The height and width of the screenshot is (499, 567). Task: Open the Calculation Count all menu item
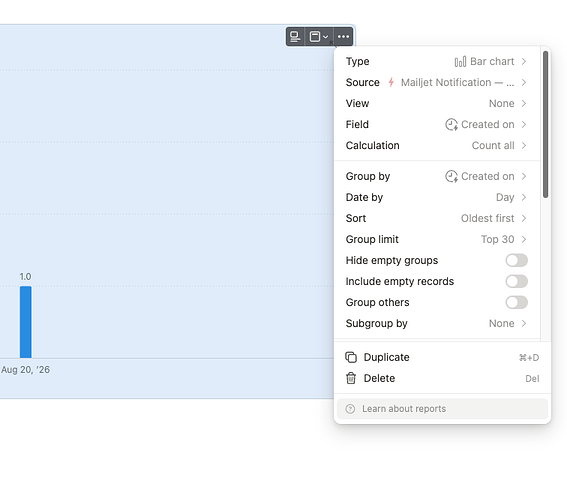[436, 145]
